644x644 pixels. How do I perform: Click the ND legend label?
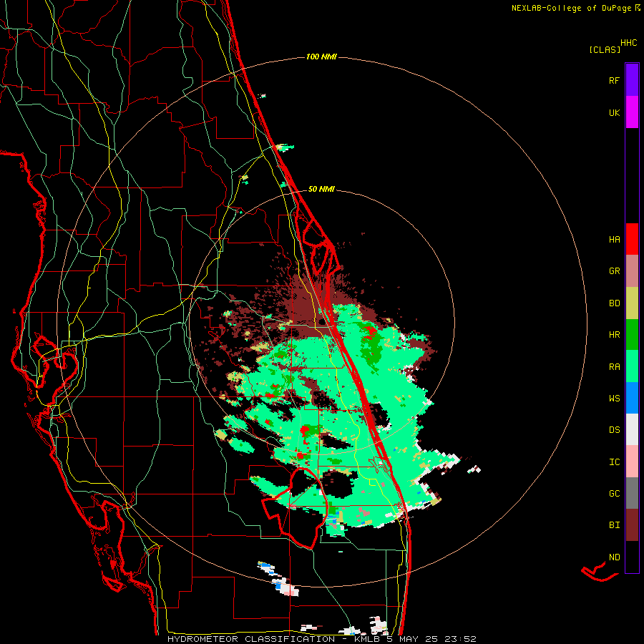[614, 557]
